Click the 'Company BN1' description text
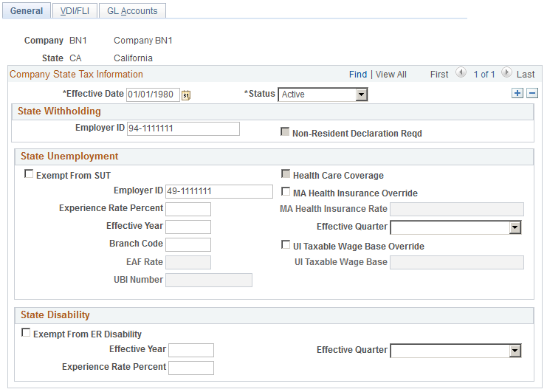The height and width of the screenshot is (392, 547). (x=143, y=41)
